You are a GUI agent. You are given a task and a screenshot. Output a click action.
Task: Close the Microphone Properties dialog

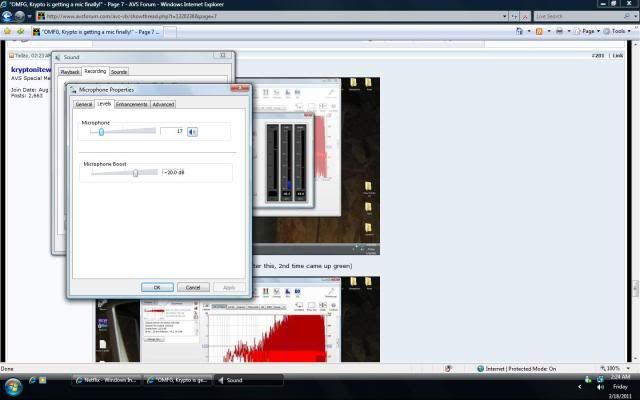click(240, 88)
